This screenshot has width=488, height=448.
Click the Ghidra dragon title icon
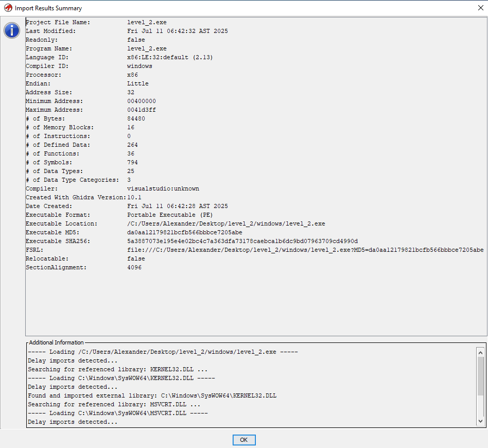tap(8, 8)
